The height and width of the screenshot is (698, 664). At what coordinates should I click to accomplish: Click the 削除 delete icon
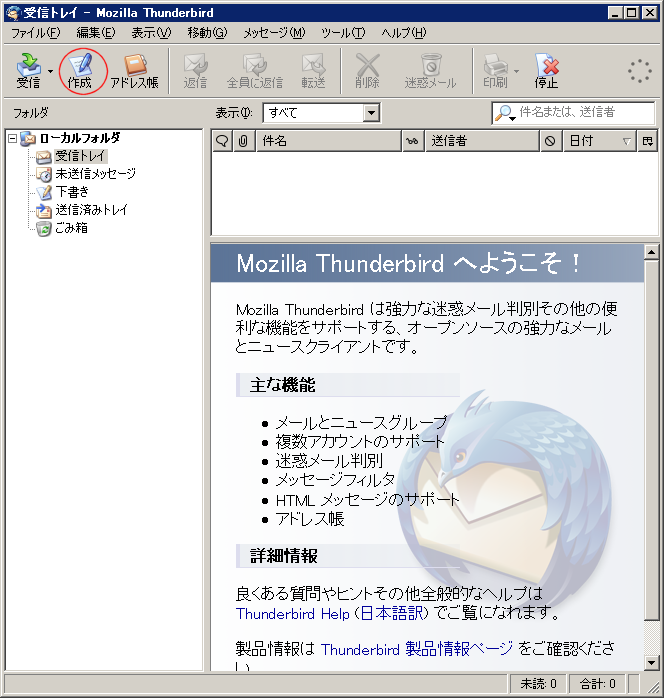[368, 70]
